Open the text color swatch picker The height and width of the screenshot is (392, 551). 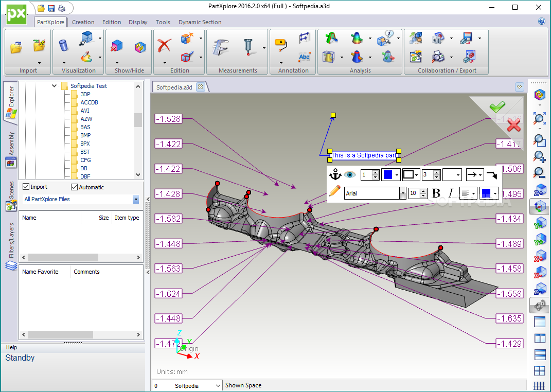click(489, 193)
